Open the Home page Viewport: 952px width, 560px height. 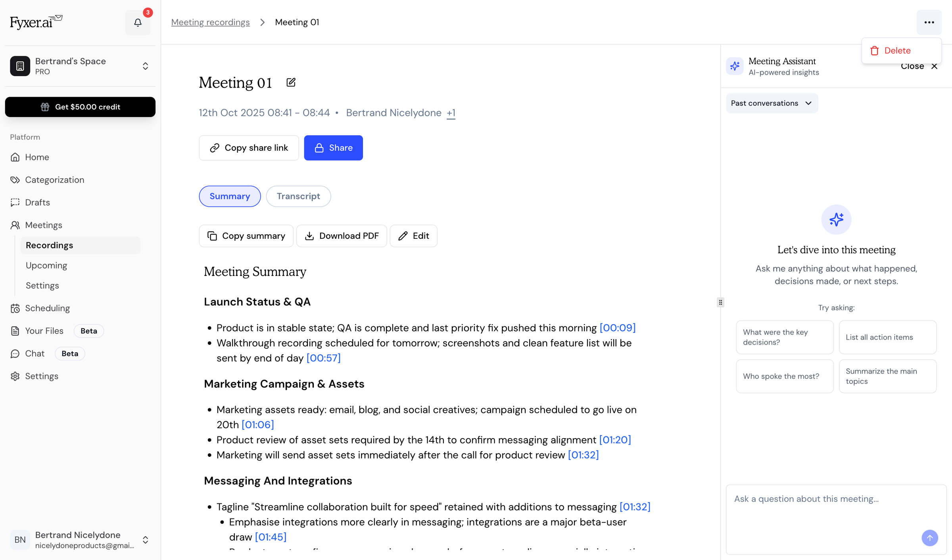(x=80, y=157)
